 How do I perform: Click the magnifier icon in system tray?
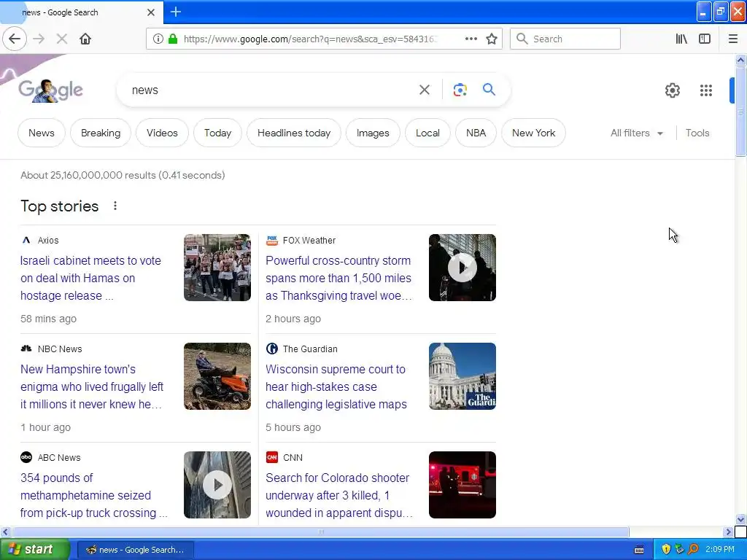coord(693,549)
